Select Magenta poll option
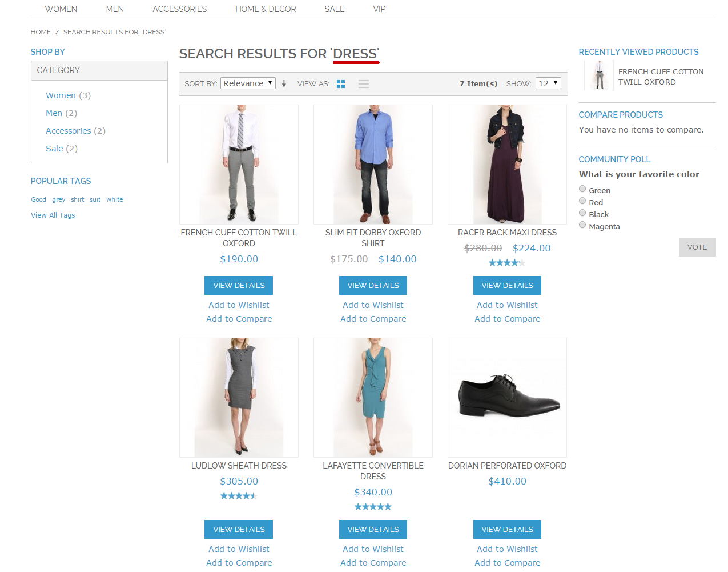Image resolution: width=728 pixels, height=572 pixels. point(582,225)
